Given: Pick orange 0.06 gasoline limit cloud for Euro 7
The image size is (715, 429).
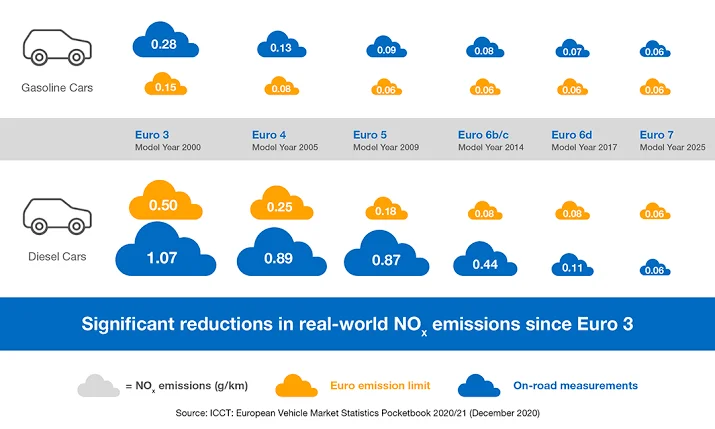Looking at the screenshot, I should pos(655,87).
